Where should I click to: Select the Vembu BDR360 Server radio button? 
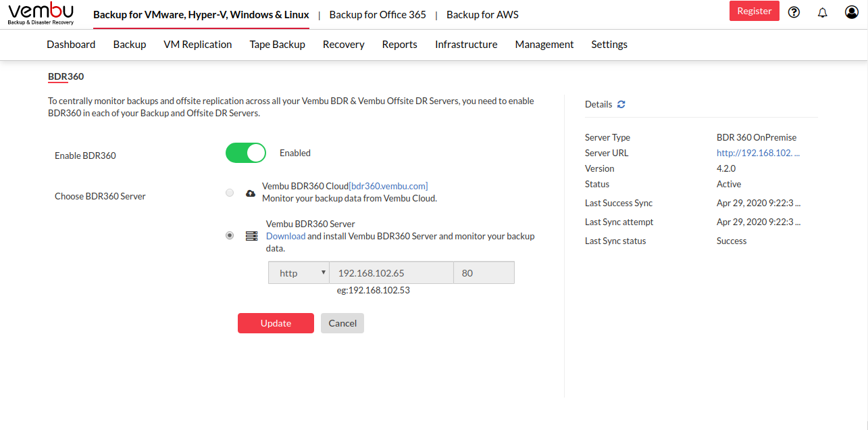click(230, 235)
